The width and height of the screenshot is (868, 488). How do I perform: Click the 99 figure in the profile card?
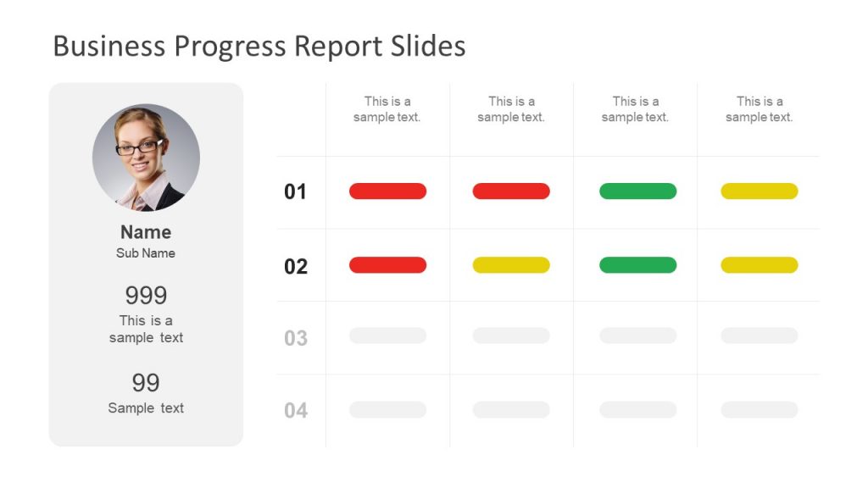(x=146, y=383)
